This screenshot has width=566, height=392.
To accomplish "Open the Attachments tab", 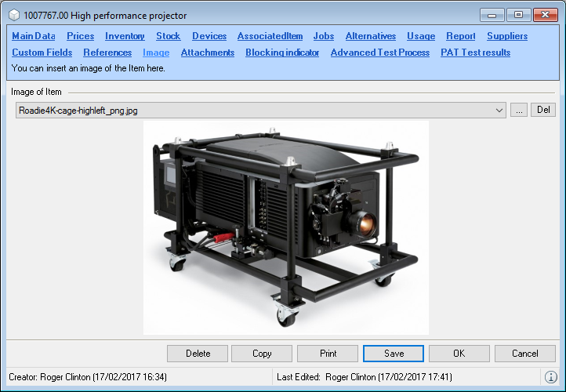I will pos(208,53).
